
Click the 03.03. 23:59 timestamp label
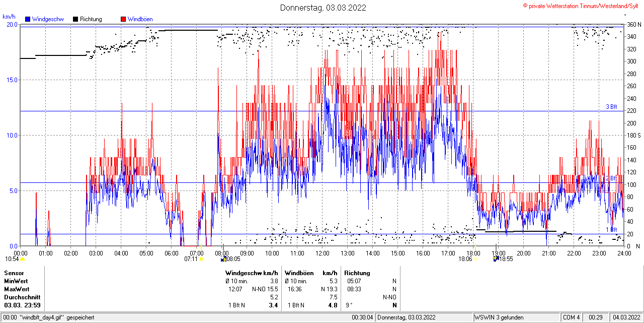[x=23, y=305]
